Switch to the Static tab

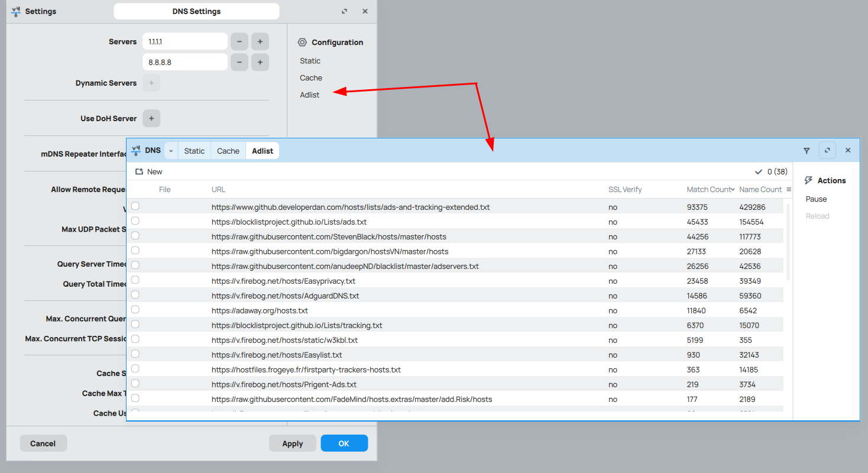[x=194, y=150]
